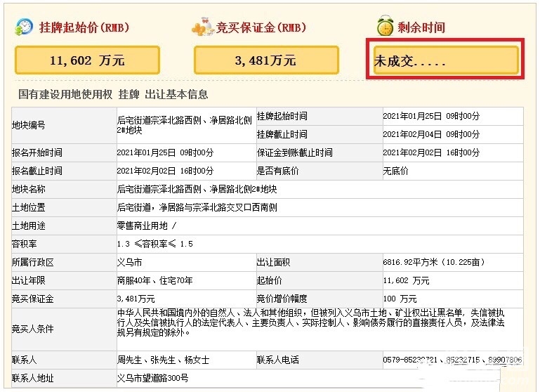Click the 义乌市望道路300号 contact address
540x392 pixels.
click(x=152, y=379)
